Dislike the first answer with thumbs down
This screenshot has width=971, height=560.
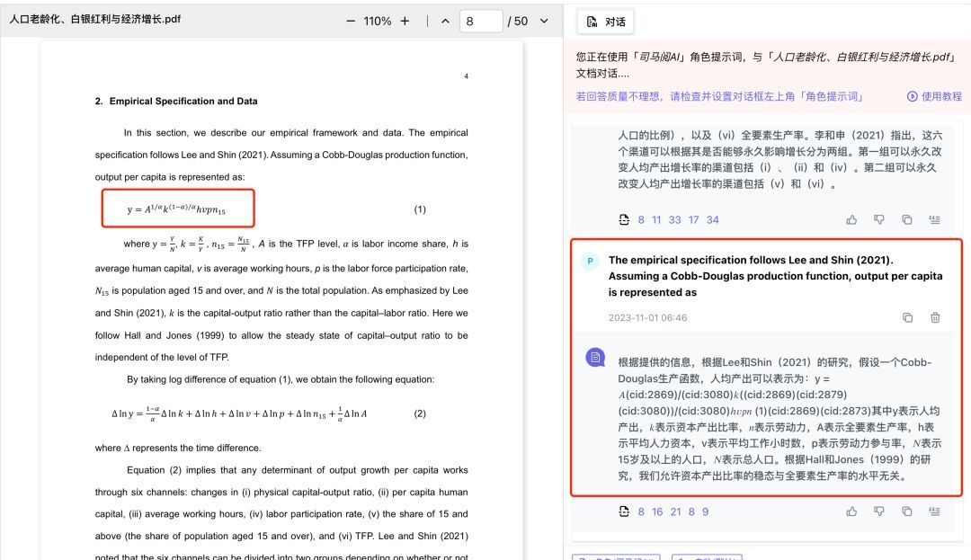tap(879, 219)
